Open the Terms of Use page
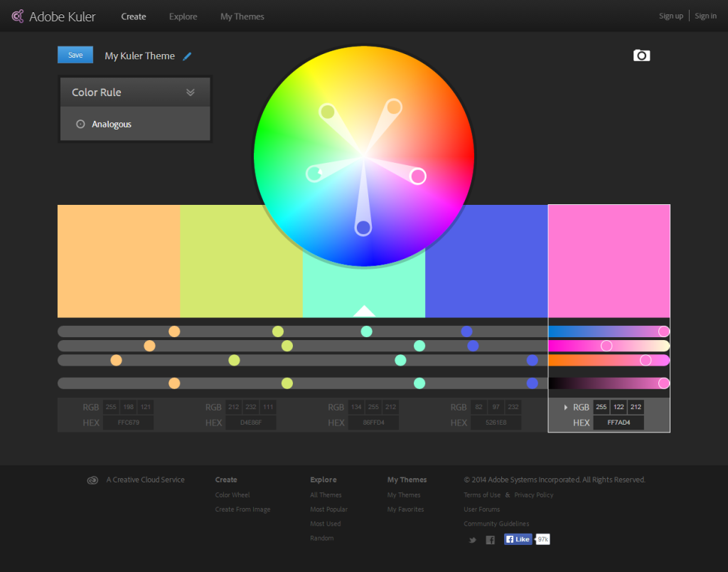This screenshot has width=728, height=572. [482, 494]
